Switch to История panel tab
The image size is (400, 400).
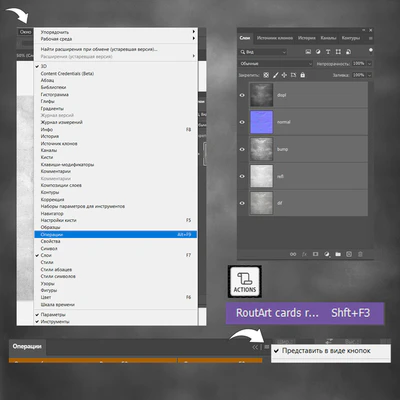tap(306, 38)
